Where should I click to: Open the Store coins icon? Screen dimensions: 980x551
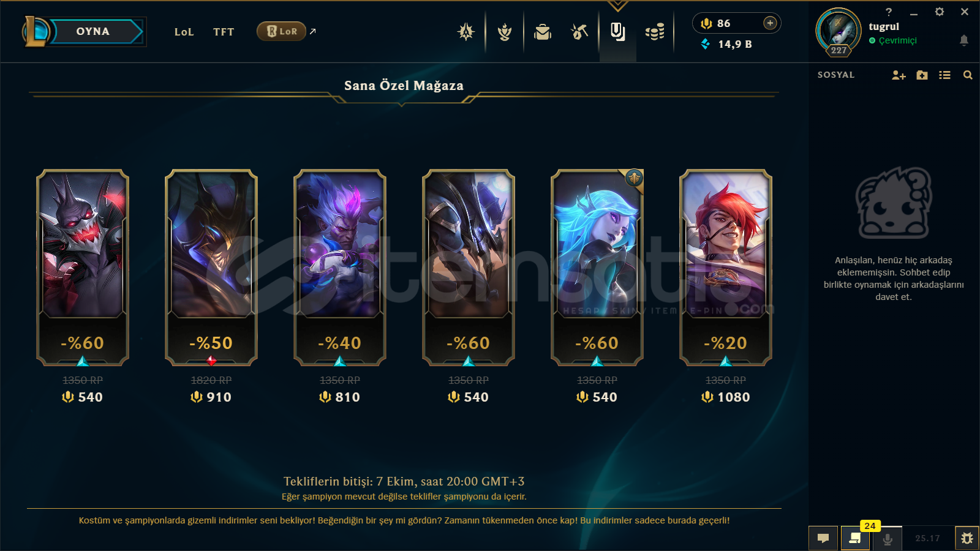[655, 32]
